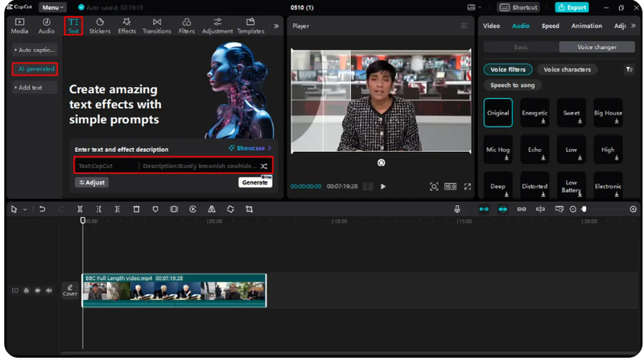
Task: Switch to Basic audio settings
Action: pyautogui.click(x=521, y=47)
